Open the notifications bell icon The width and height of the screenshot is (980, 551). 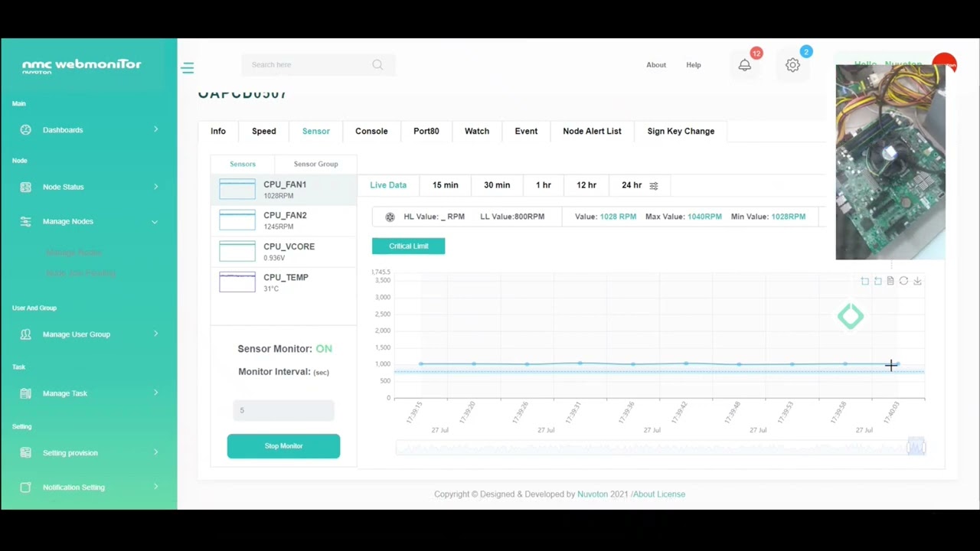[x=745, y=65]
